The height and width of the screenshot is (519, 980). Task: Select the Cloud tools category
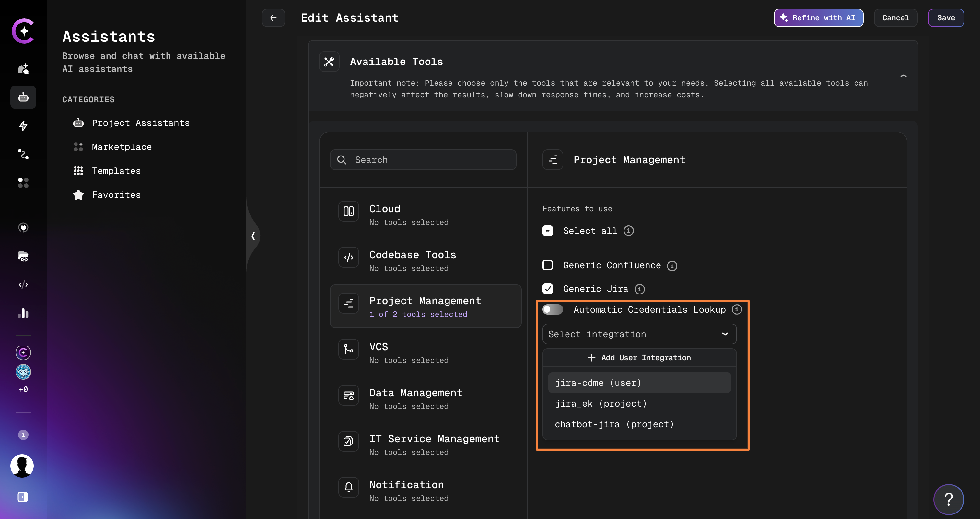pos(425,214)
